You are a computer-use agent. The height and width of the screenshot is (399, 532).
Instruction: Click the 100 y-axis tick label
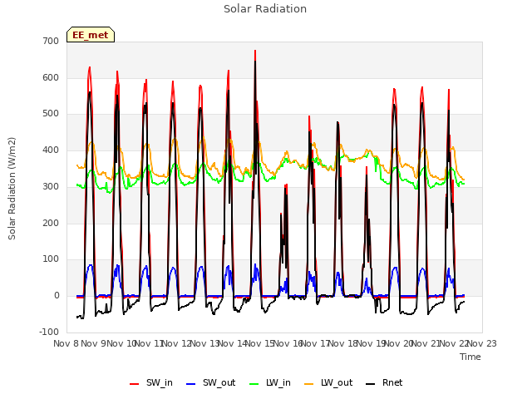point(51,259)
